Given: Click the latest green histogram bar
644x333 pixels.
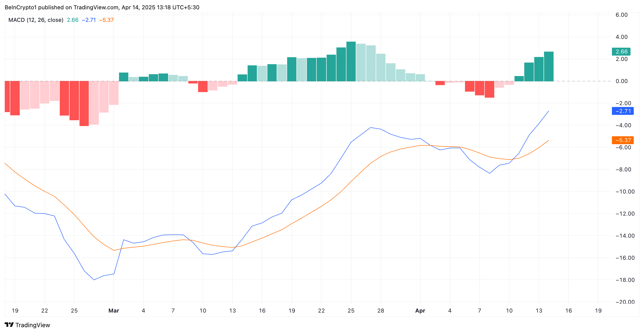Looking at the screenshot, I should (x=548, y=66).
